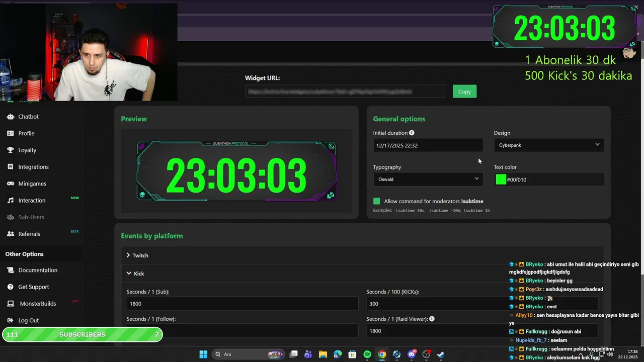Click the Minigames gamepad icon
Image resolution: width=644 pixels, height=362 pixels.
click(10, 184)
